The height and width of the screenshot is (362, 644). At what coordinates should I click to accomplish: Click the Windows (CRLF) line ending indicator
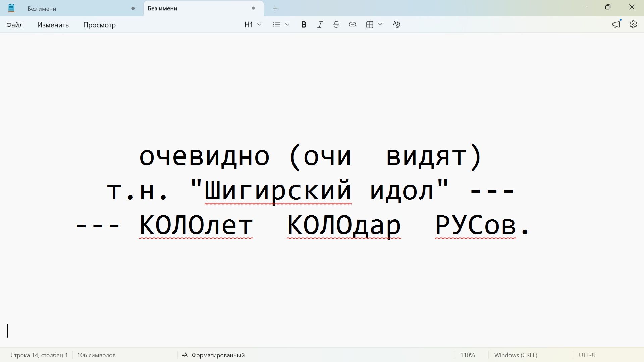516,355
